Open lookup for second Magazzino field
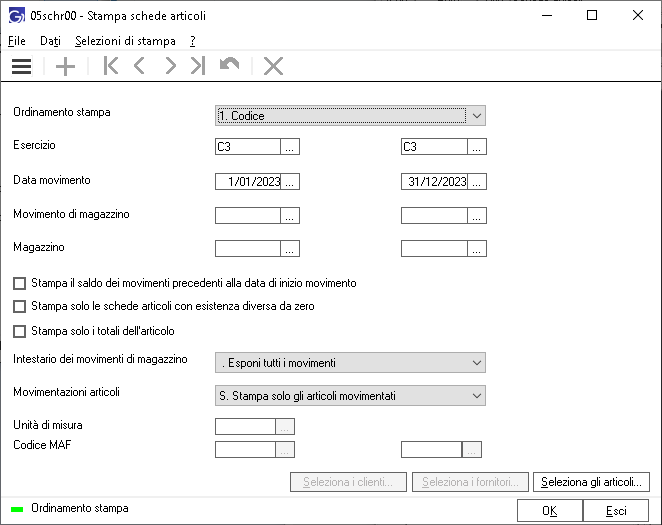The image size is (662, 525). tap(477, 249)
